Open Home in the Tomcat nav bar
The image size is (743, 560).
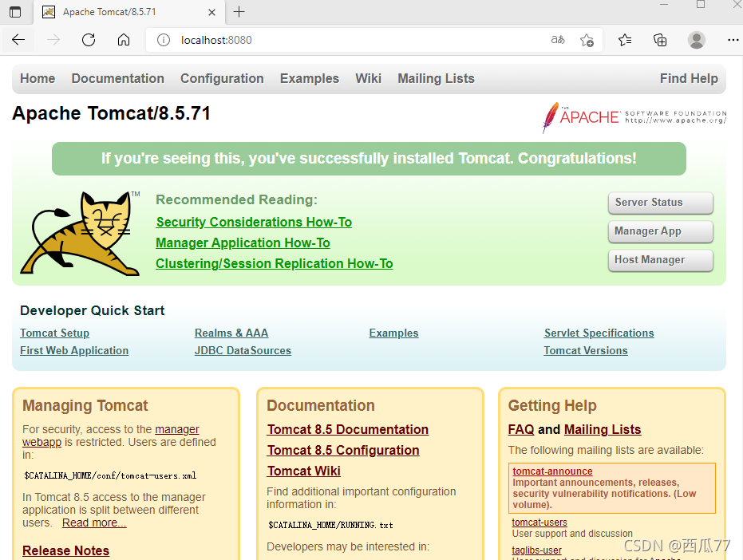38,78
